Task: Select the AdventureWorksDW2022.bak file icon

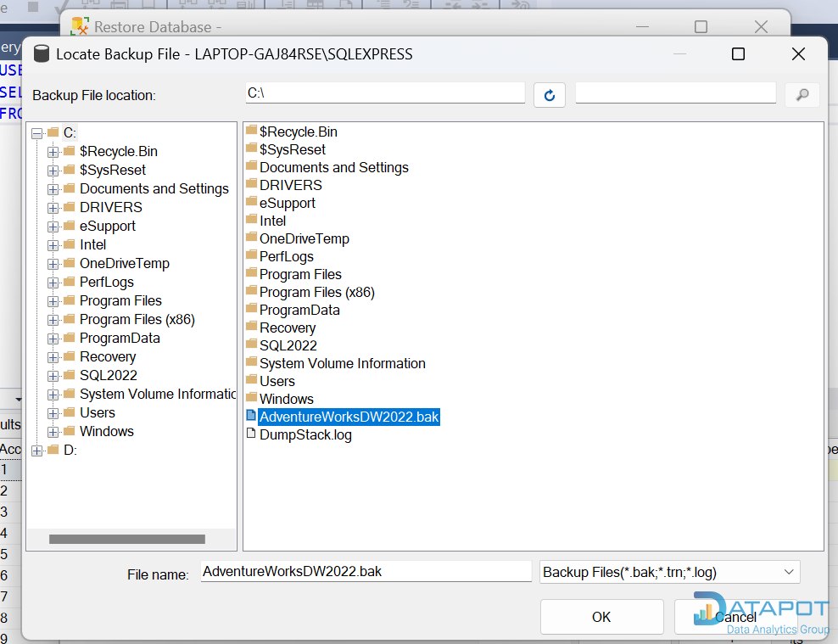Action: click(x=250, y=417)
